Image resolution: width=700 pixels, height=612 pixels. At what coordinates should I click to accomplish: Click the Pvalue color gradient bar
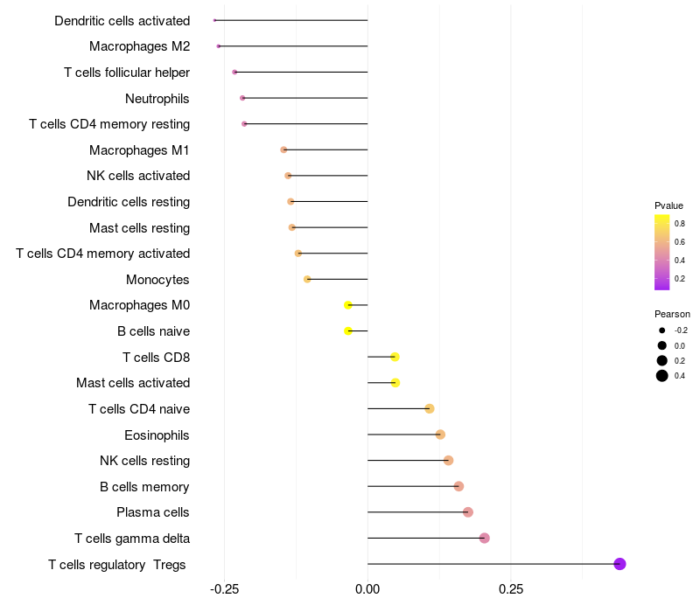[661, 252]
